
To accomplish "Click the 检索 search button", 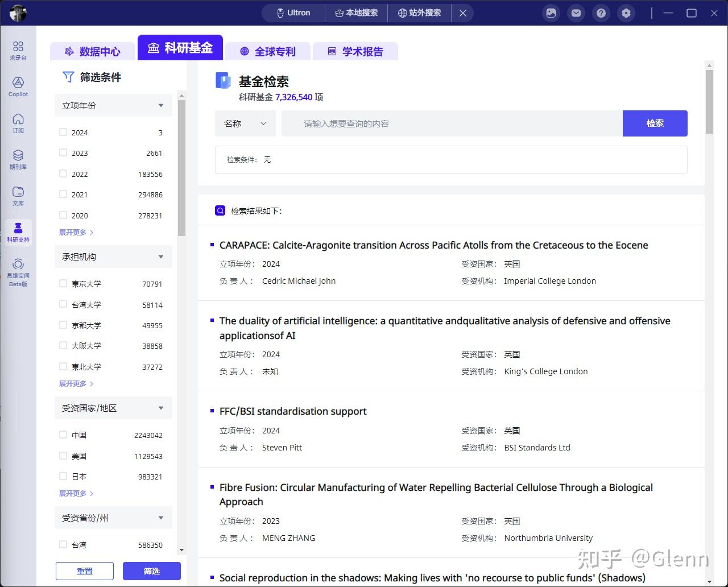I will [655, 123].
